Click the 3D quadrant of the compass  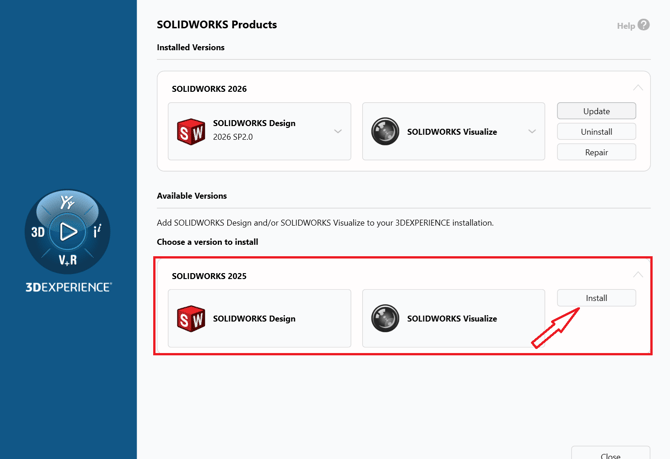[38, 232]
